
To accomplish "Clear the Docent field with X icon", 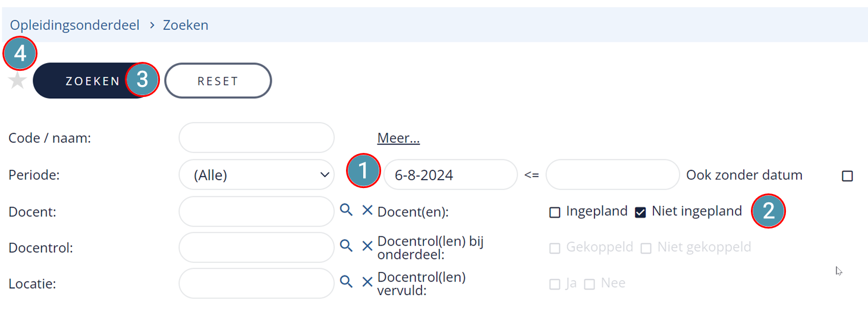I will click(367, 209).
